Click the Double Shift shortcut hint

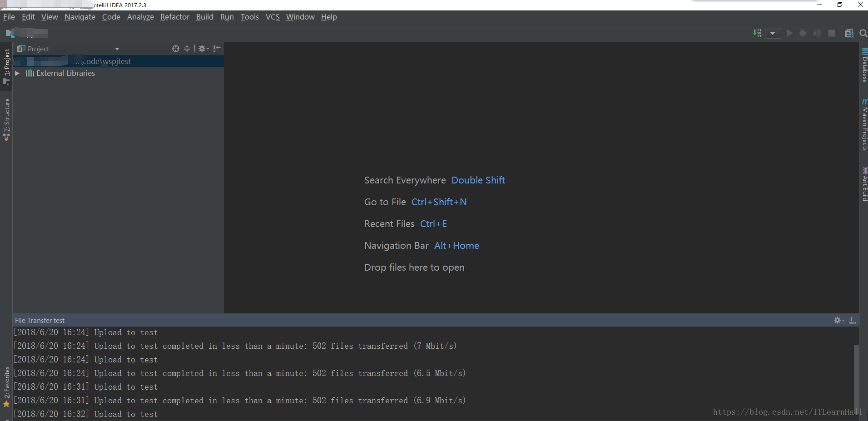(x=478, y=180)
